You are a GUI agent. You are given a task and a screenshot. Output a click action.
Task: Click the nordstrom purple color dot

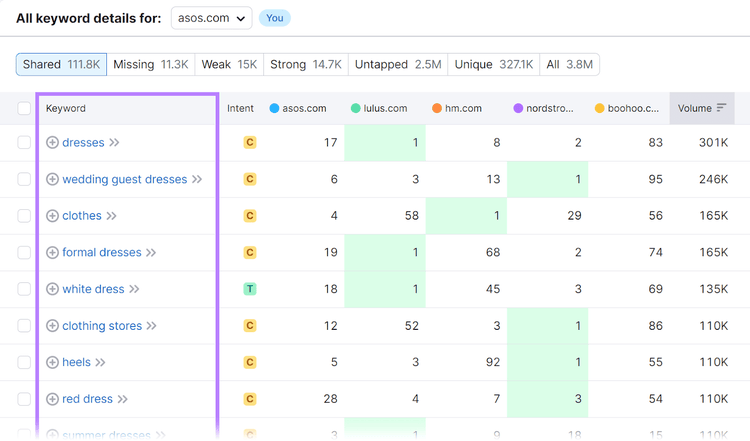coord(518,108)
